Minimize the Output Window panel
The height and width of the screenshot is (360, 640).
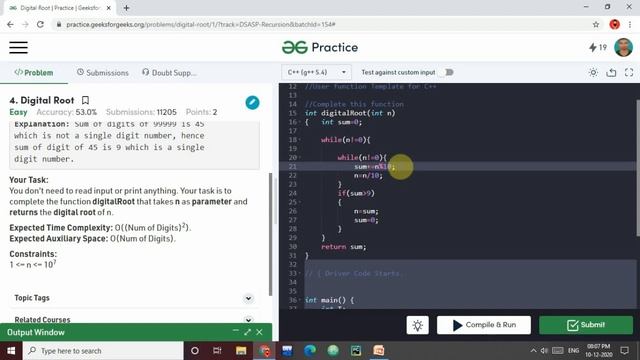click(236, 331)
